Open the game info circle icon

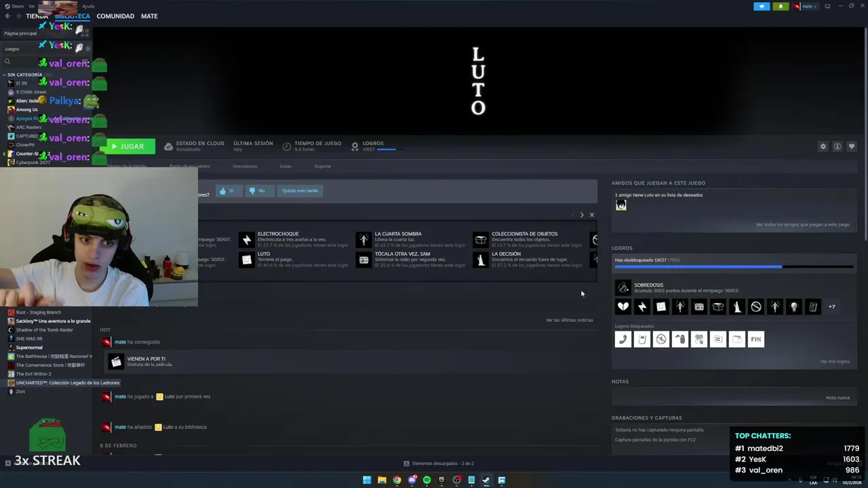click(x=837, y=146)
